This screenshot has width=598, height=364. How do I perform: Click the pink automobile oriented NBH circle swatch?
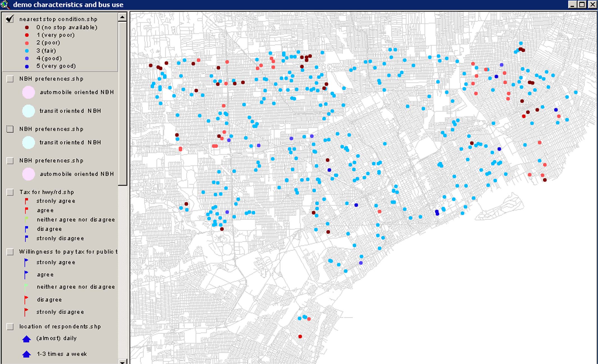pyautogui.click(x=28, y=92)
